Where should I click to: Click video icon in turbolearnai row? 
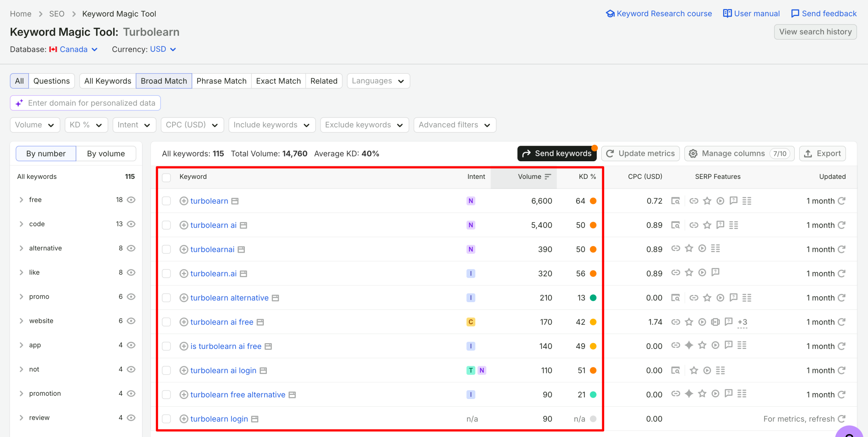702,249
